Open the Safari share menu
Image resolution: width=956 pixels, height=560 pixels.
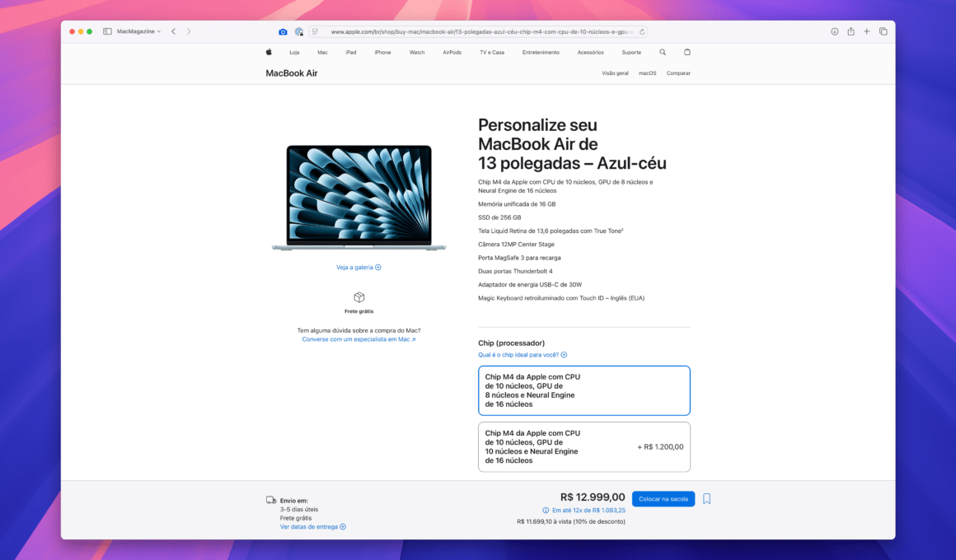point(851,31)
